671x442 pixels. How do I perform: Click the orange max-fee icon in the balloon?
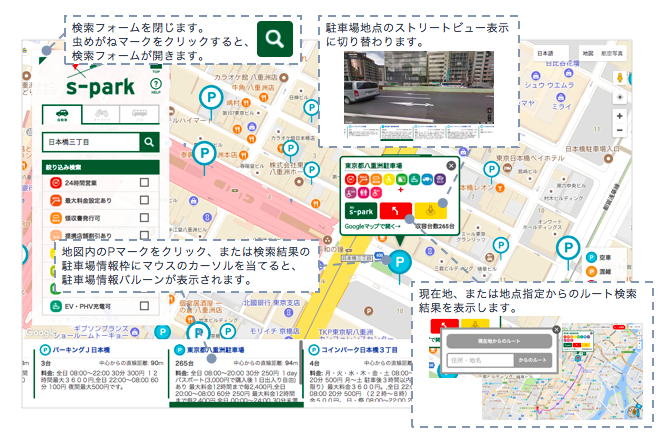(x=363, y=179)
